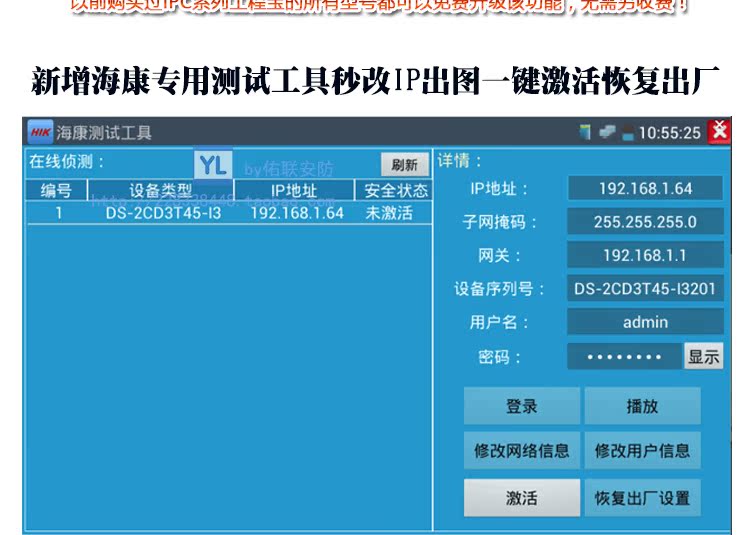Click the HIK app logo icon
750x535 pixels.
click(x=40, y=132)
